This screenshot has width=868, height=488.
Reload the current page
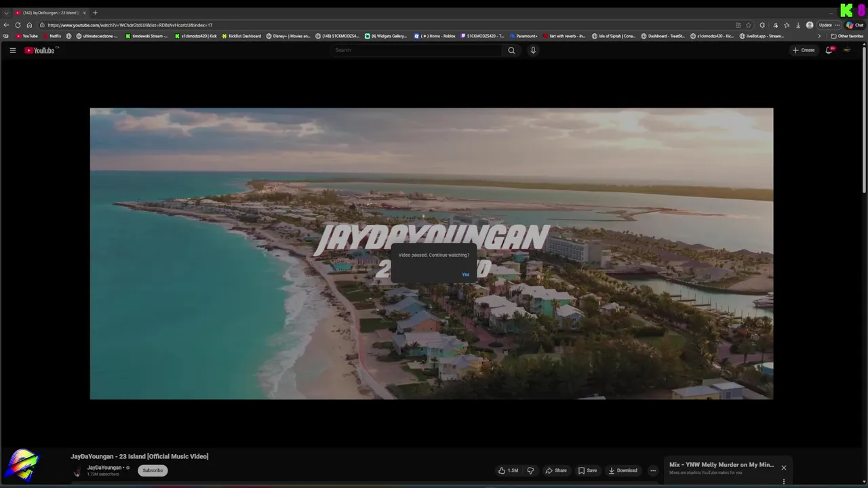pyautogui.click(x=18, y=25)
